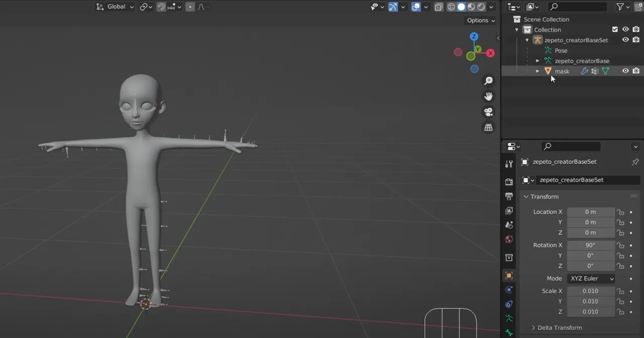Uncheck the Collection checkbox in the Outliner

(x=615, y=29)
